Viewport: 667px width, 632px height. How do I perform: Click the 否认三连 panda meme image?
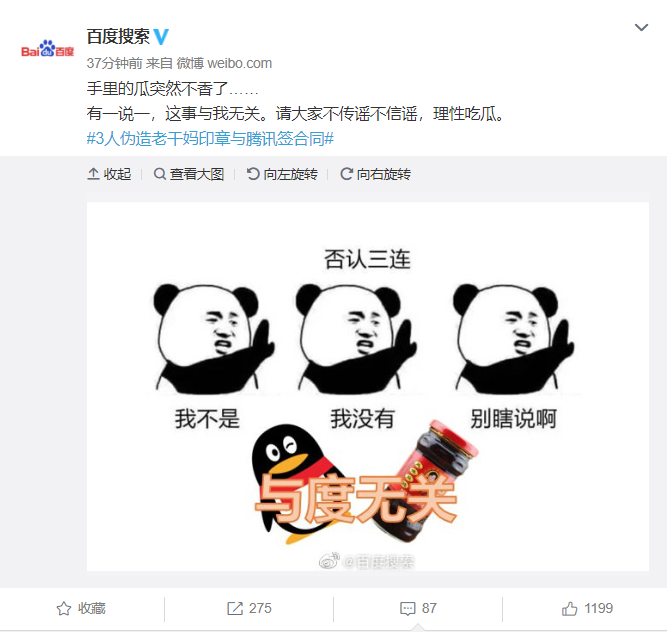click(368, 386)
